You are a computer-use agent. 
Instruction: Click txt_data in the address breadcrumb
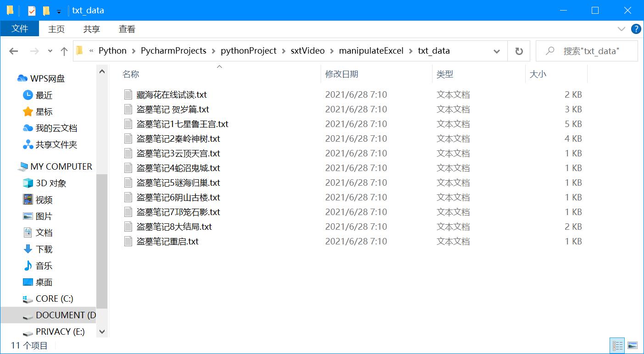(433, 51)
